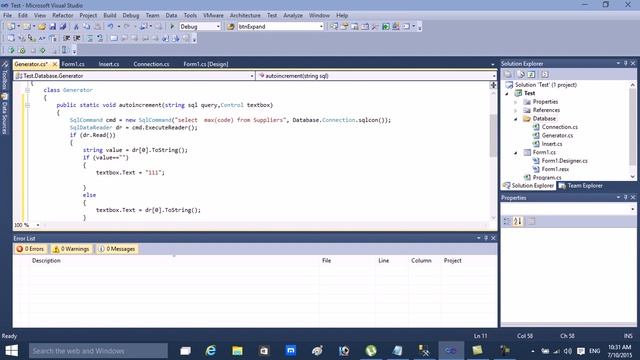Open File Explorer from the taskbar

(x=237, y=351)
